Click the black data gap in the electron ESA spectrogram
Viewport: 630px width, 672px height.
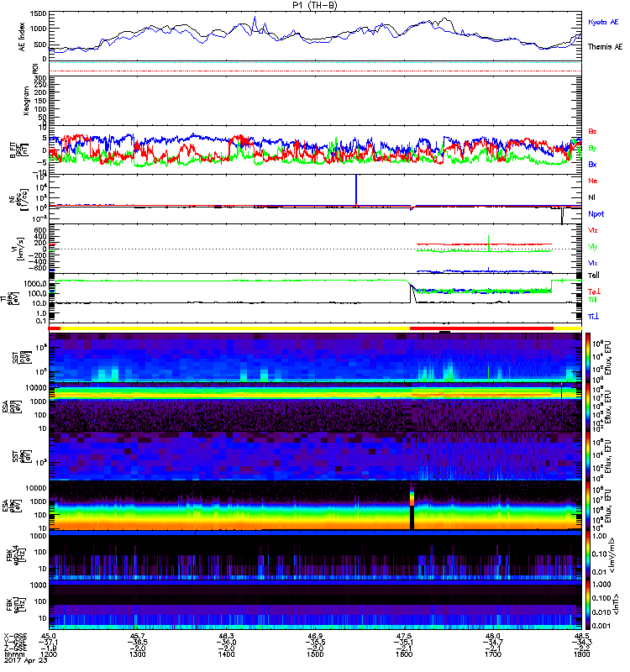point(412,517)
